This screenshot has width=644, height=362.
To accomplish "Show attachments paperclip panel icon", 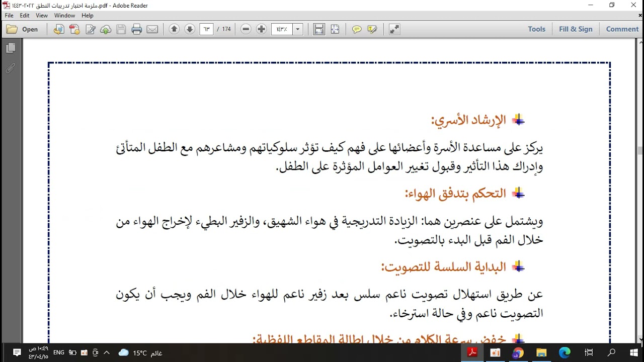I will pyautogui.click(x=11, y=68).
